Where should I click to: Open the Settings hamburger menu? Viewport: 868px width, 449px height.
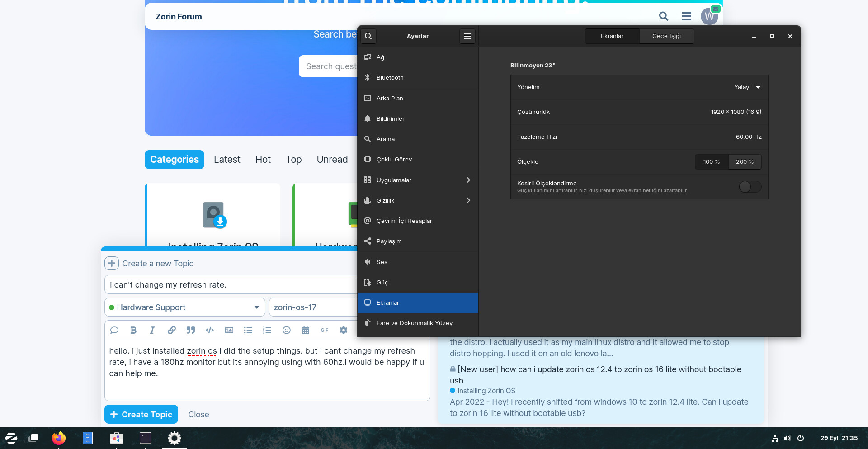(467, 36)
